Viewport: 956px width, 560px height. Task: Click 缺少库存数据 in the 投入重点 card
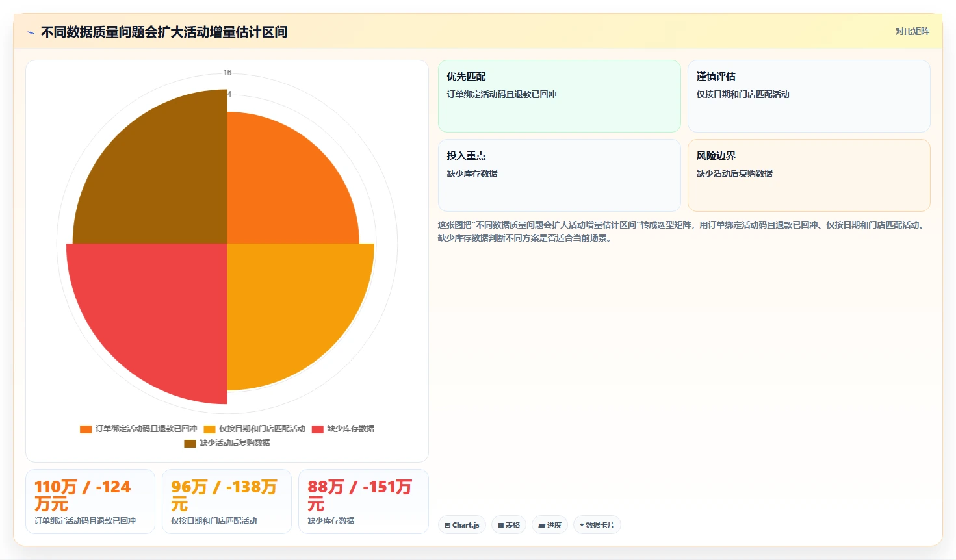[x=472, y=173]
